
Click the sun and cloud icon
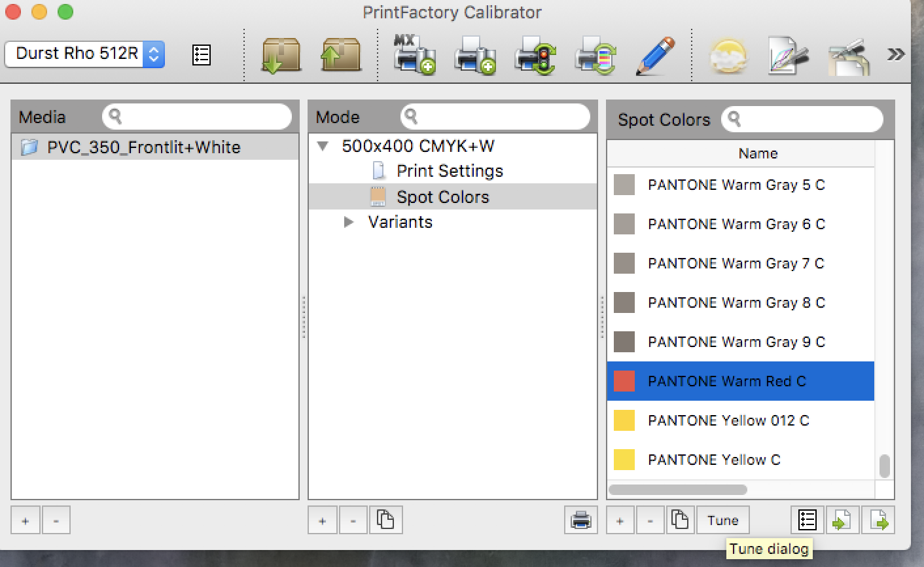point(728,56)
